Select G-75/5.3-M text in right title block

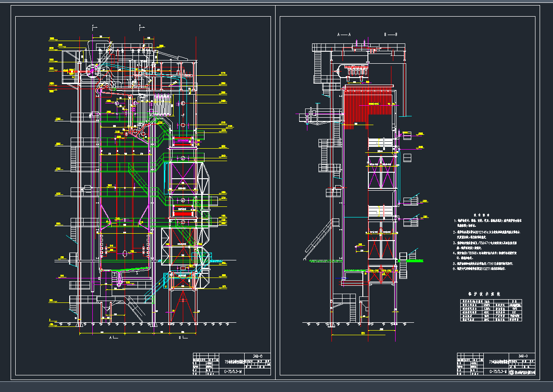tap(498, 372)
